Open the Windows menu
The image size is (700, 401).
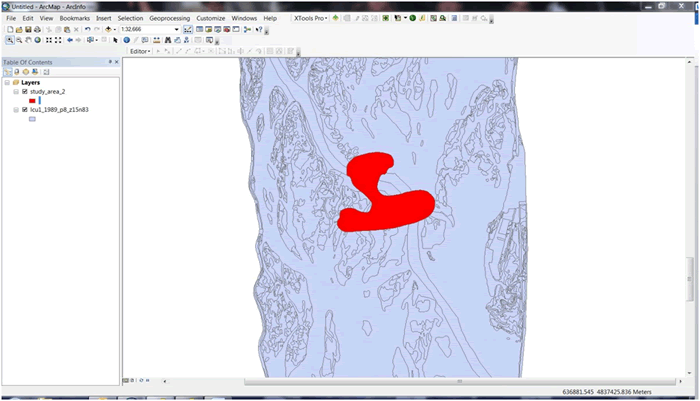[244, 18]
